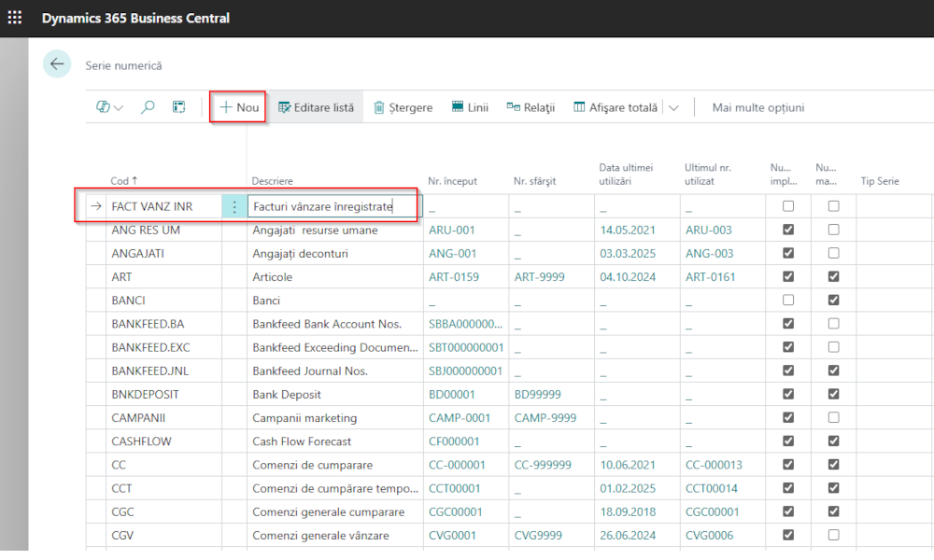Open start number link ANG-001
The image size is (934, 560).
pos(453,254)
